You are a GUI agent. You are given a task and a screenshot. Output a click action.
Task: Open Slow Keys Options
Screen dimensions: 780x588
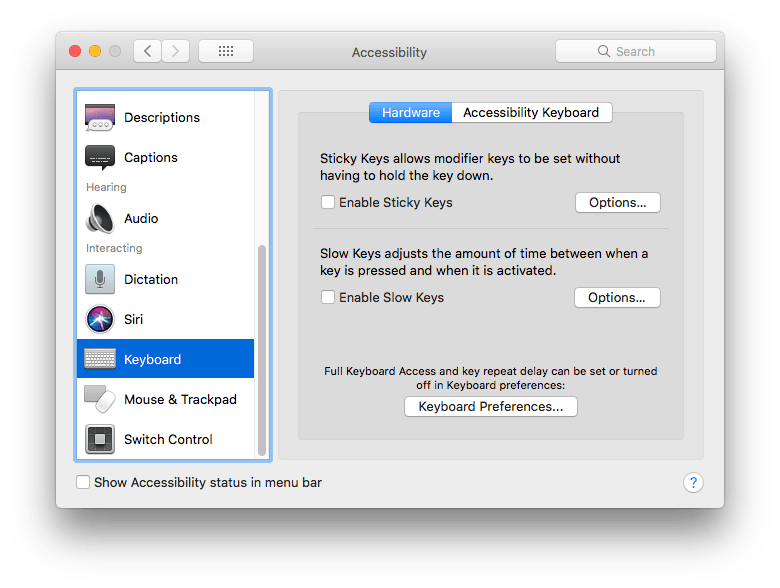[617, 298]
